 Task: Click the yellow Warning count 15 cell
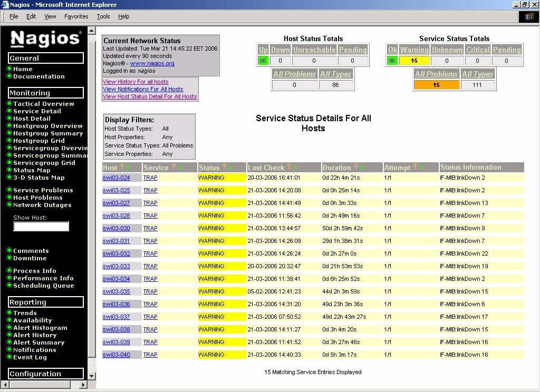click(414, 61)
